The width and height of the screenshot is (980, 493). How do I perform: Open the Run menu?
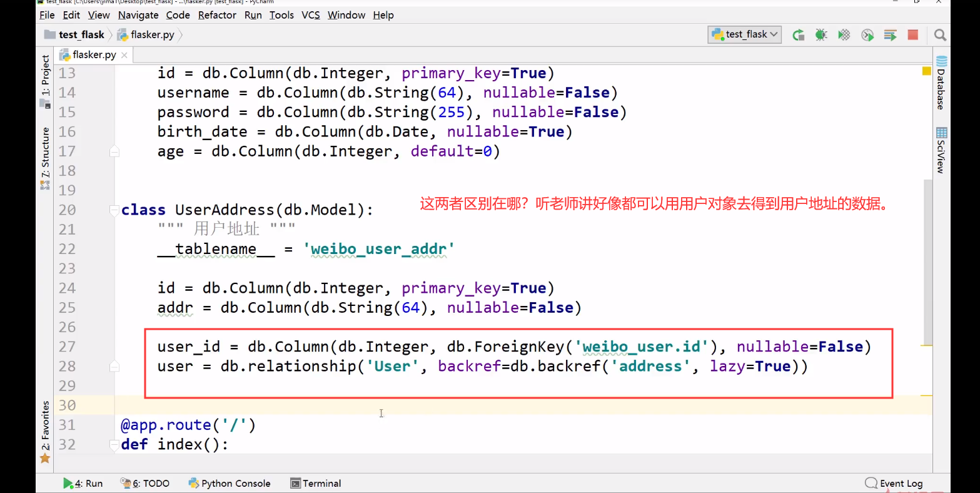[x=253, y=15]
